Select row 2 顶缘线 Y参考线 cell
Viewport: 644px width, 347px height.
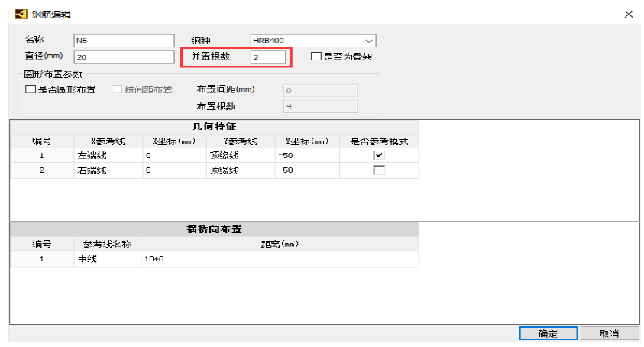(x=241, y=170)
